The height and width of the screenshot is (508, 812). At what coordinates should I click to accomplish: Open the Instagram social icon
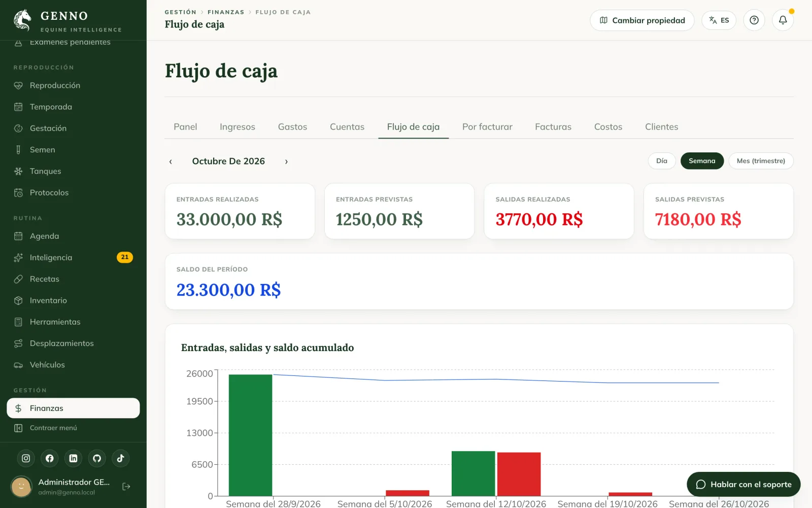coord(26,458)
